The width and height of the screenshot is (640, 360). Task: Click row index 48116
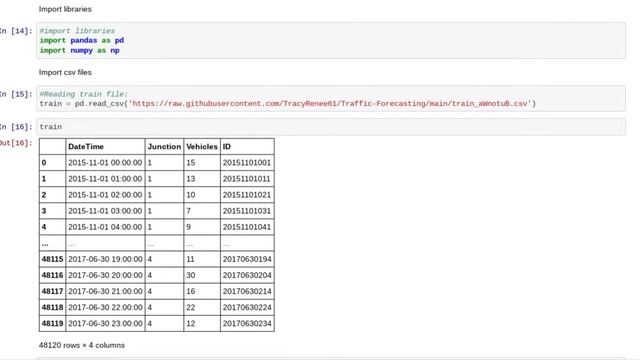tap(52, 275)
